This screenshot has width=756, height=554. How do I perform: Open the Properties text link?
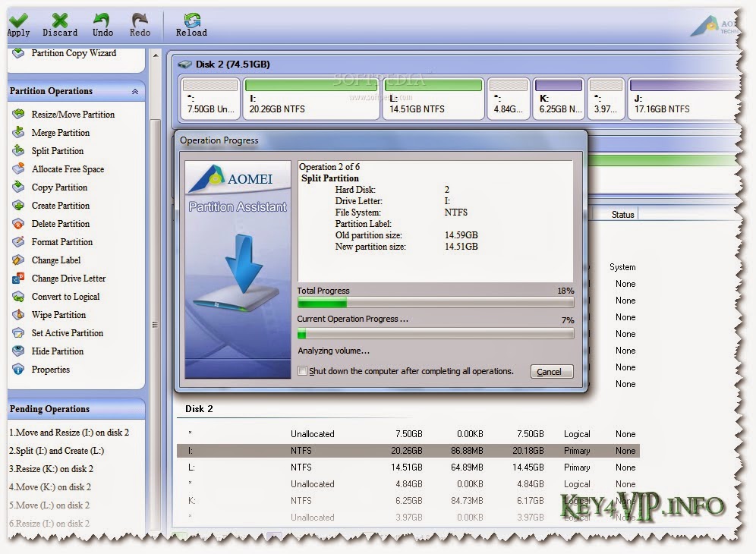click(51, 370)
